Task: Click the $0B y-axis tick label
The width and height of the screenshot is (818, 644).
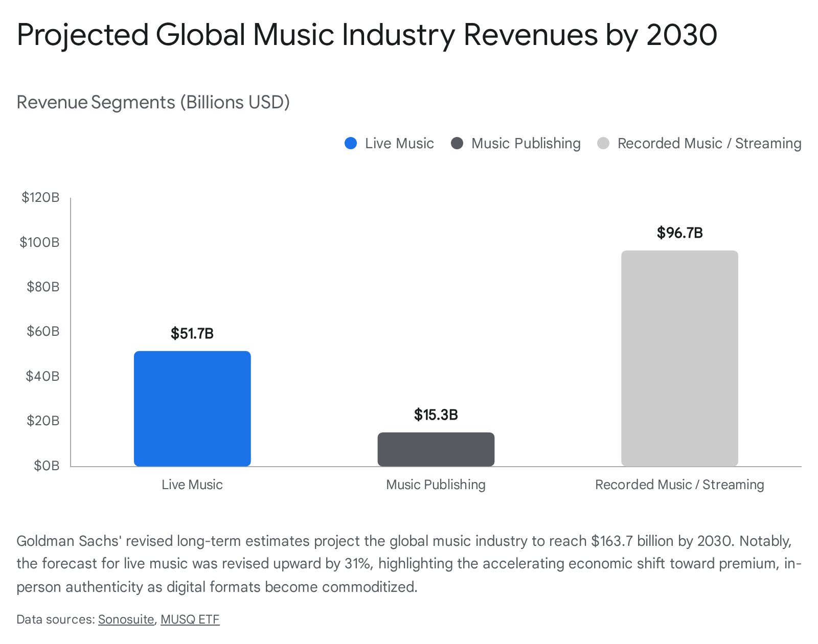Action: [x=47, y=466]
